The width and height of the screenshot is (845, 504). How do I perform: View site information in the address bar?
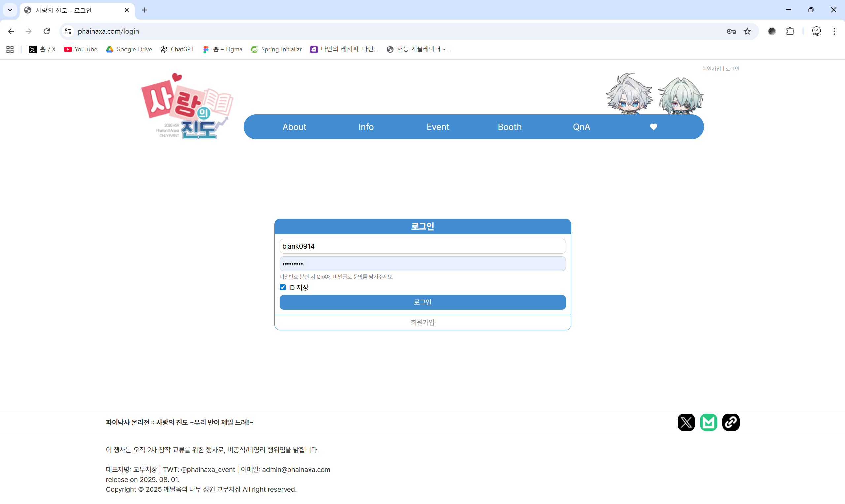tap(68, 31)
